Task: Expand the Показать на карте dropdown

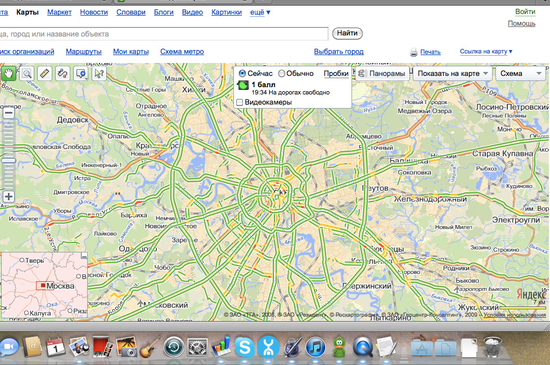Action: click(452, 74)
